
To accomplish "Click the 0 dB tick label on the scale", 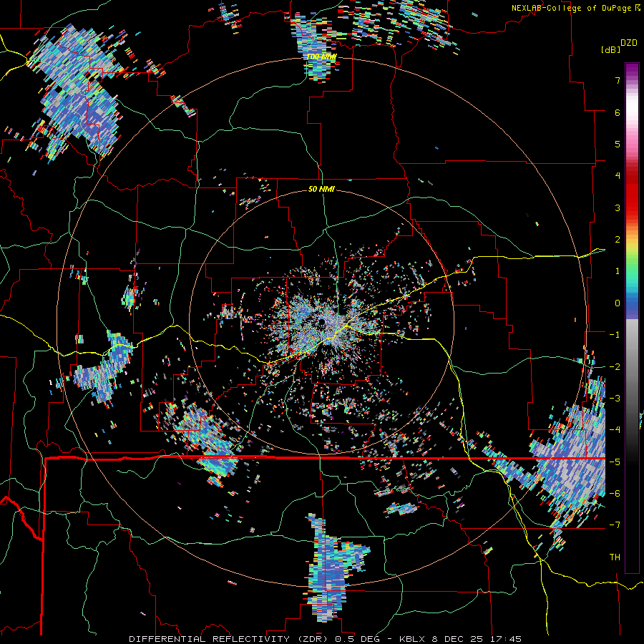I will click(618, 303).
